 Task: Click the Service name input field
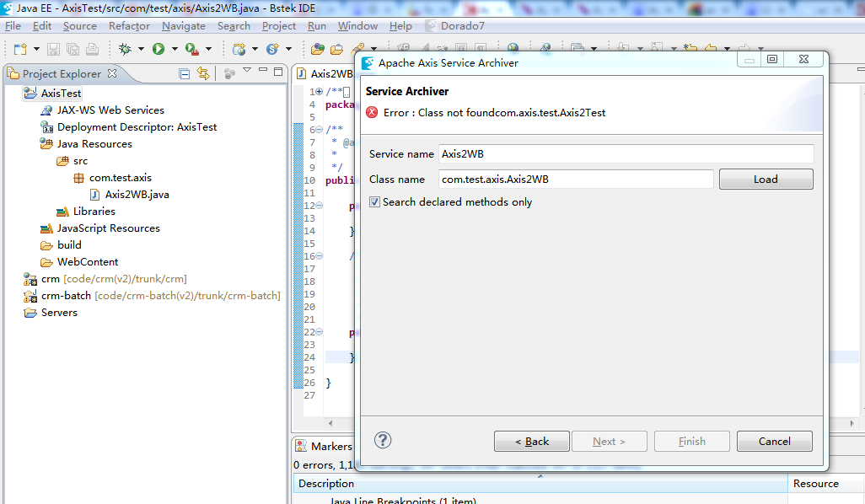coord(626,154)
